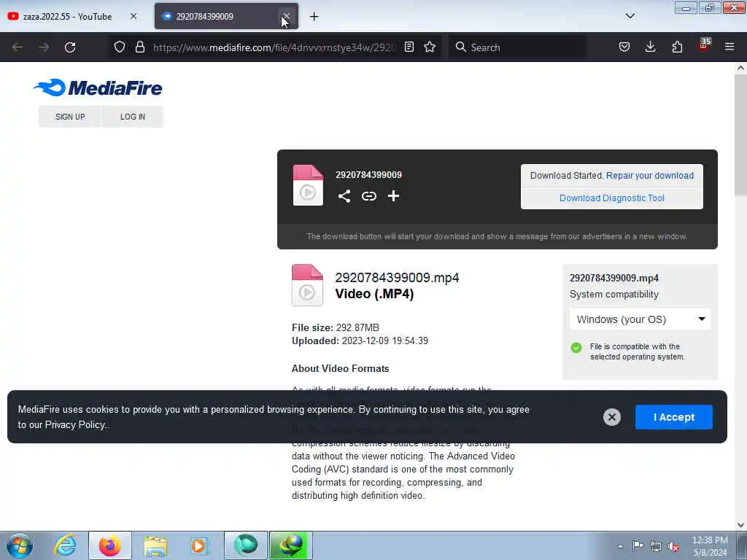Open a new tab with the plus button

tap(314, 17)
